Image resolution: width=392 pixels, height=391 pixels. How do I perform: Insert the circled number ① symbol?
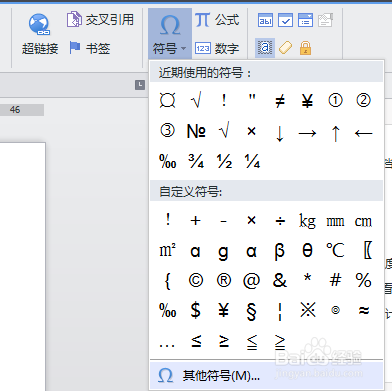point(335,100)
